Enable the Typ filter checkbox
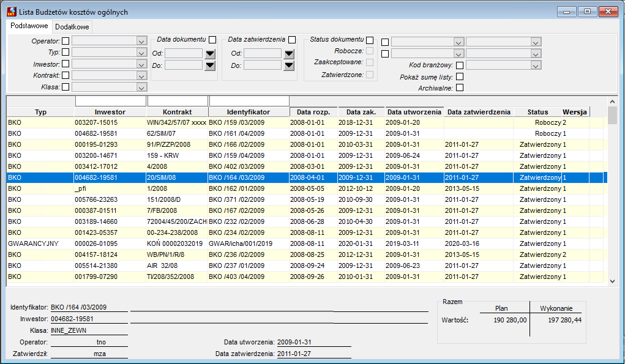This screenshot has height=364, width=625. coord(65,52)
